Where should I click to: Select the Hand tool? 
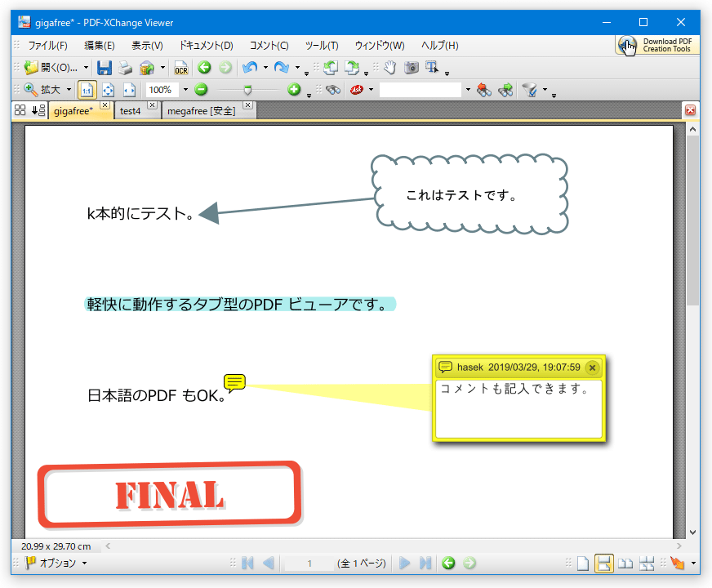[x=390, y=68]
